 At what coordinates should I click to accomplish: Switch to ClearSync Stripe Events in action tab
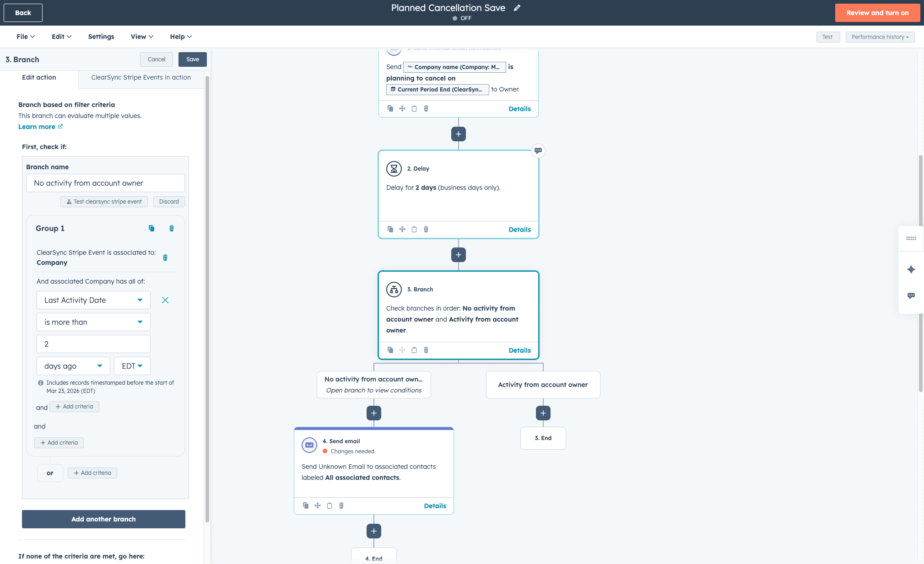coord(141,77)
